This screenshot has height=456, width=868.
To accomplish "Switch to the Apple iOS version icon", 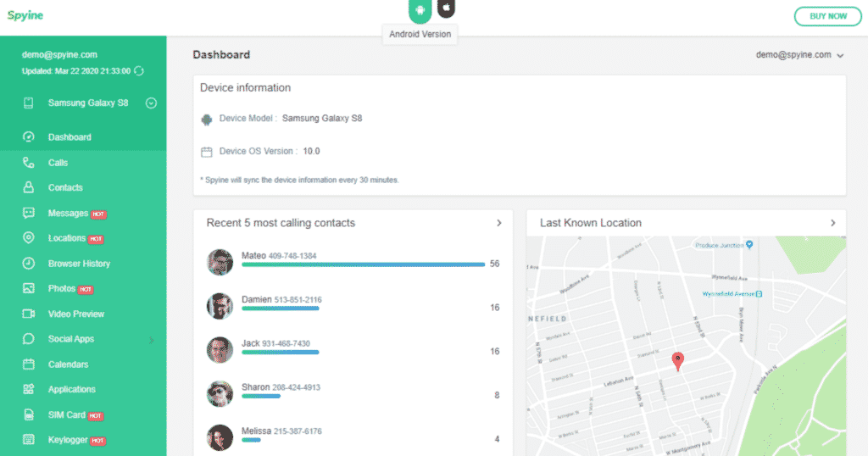I will point(446,9).
